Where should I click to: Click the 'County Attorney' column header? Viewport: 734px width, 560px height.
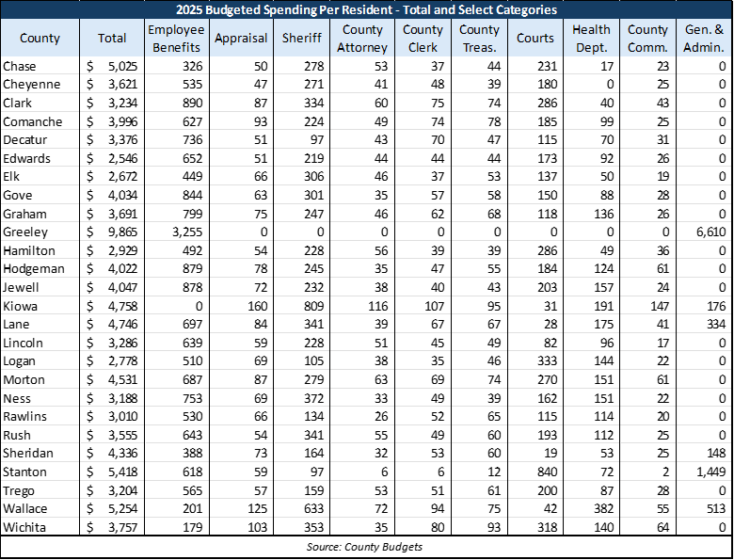(x=362, y=39)
